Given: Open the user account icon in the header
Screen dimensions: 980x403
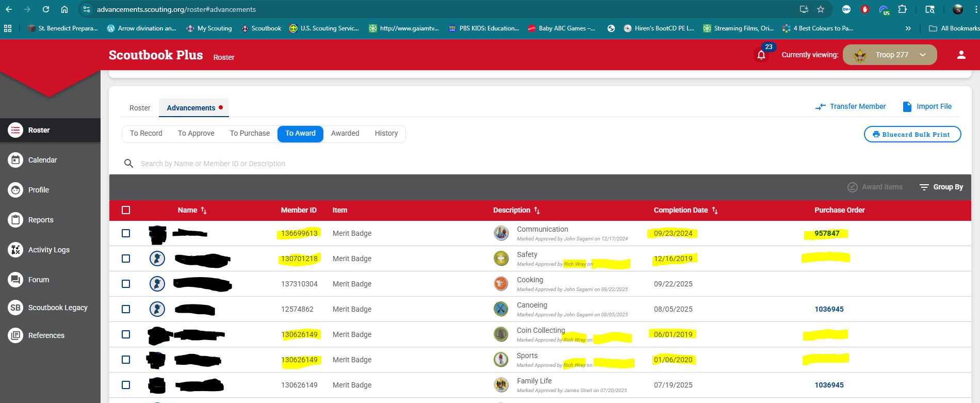Looking at the screenshot, I should 961,55.
